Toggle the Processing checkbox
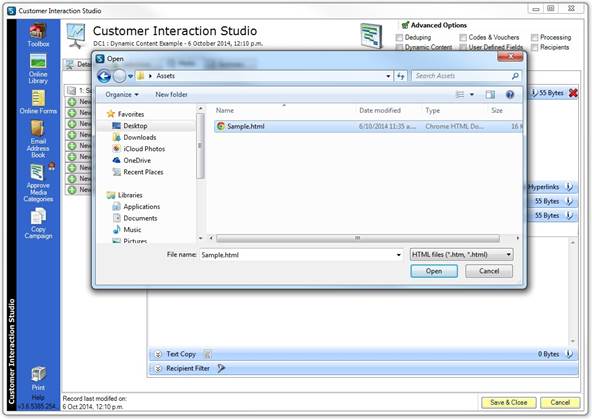 tap(534, 38)
